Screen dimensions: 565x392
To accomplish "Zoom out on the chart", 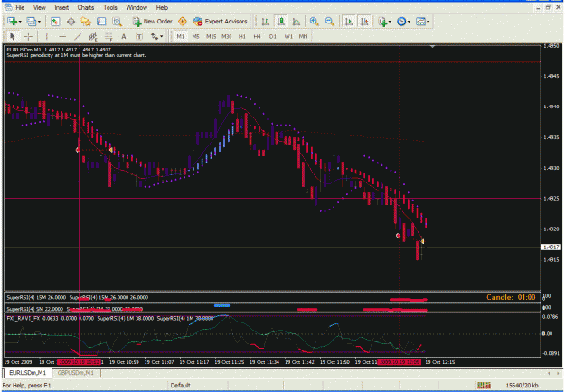I will [x=329, y=22].
